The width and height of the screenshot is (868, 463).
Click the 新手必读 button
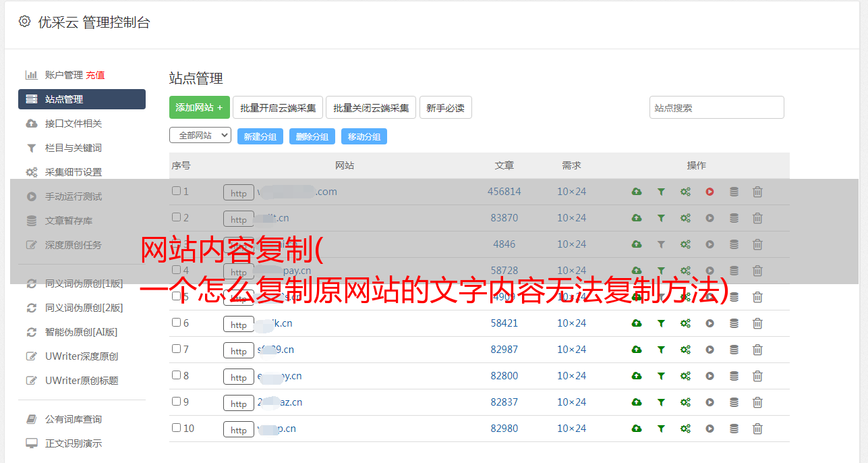[446, 107]
